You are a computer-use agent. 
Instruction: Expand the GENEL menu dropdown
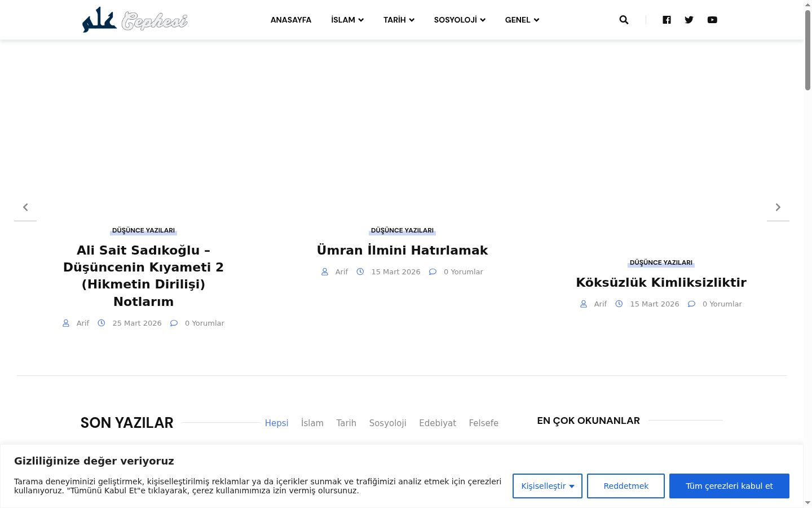(x=522, y=20)
